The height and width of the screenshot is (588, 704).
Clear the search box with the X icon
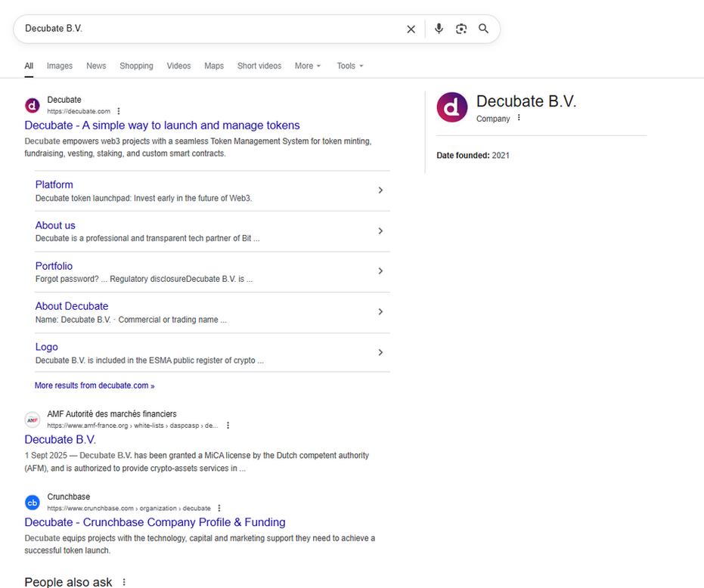pos(411,29)
